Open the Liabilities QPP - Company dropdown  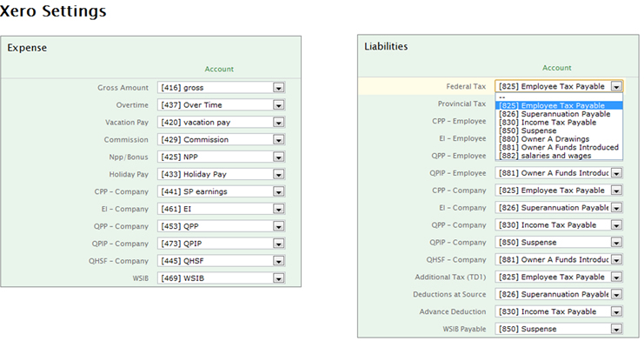(x=559, y=224)
